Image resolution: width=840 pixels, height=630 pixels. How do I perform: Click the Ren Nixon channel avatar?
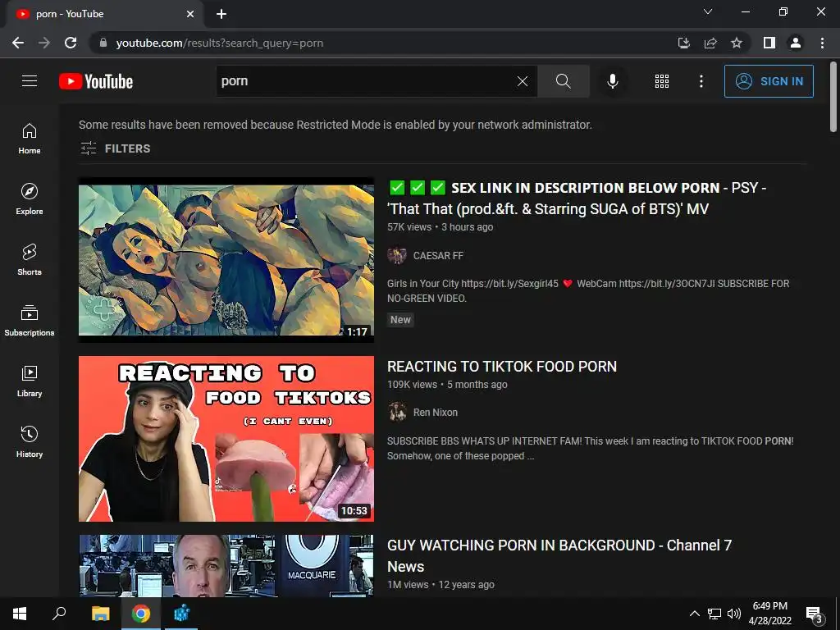397,413
